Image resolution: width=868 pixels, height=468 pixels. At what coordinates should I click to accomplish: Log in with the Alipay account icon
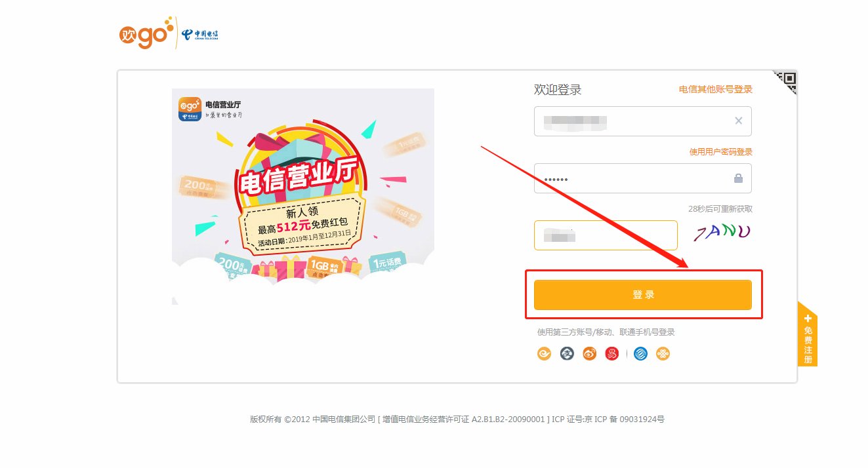(x=566, y=353)
